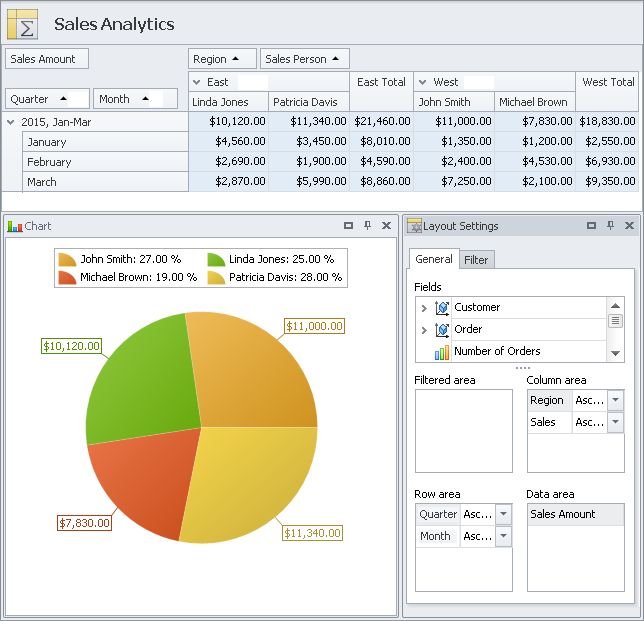Collapse the 2015, Jan-Mar quarter row

coord(11,122)
